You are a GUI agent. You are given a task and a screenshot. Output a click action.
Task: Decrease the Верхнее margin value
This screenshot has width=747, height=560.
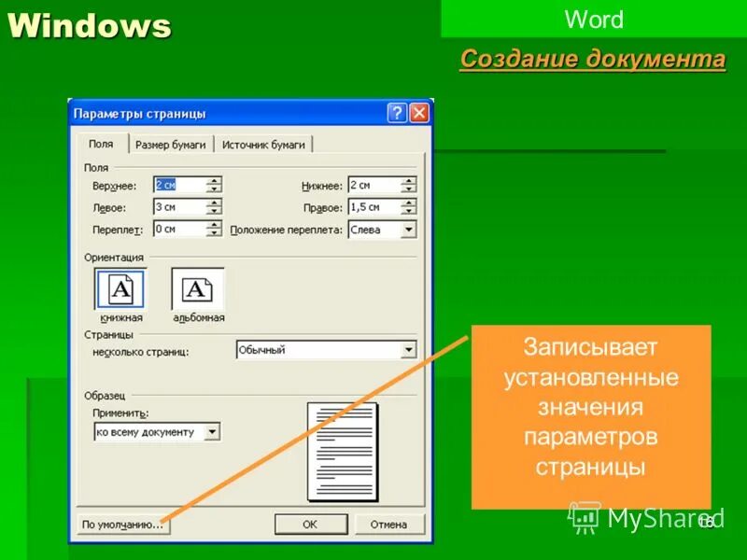pyautogui.click(x=215, y=189)
